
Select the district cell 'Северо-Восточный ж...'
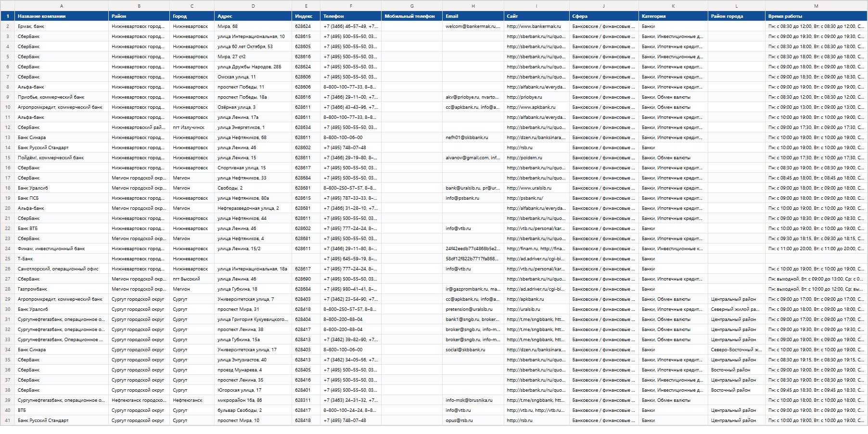pos(737,350)
